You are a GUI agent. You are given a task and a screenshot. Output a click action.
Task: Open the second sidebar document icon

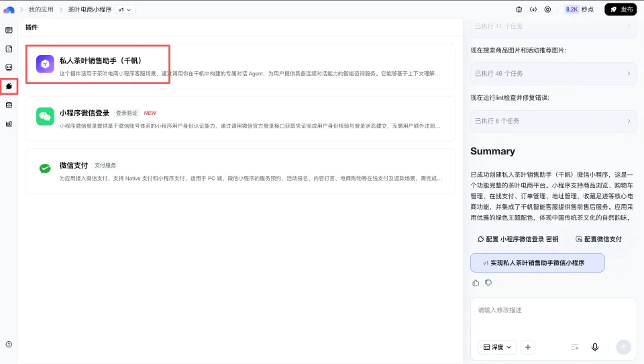[x=9, y=48]
